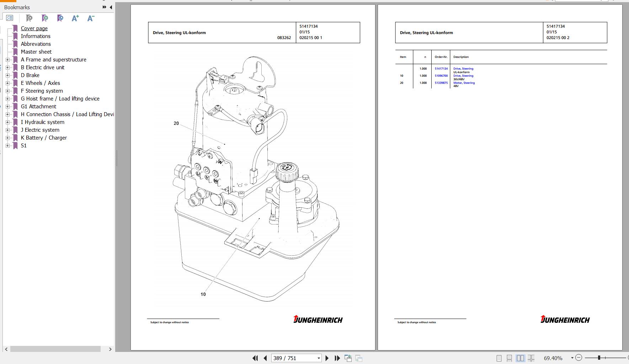Go to the next page
The width and height of the screenshot is (629, 364).
click(327, 358)
